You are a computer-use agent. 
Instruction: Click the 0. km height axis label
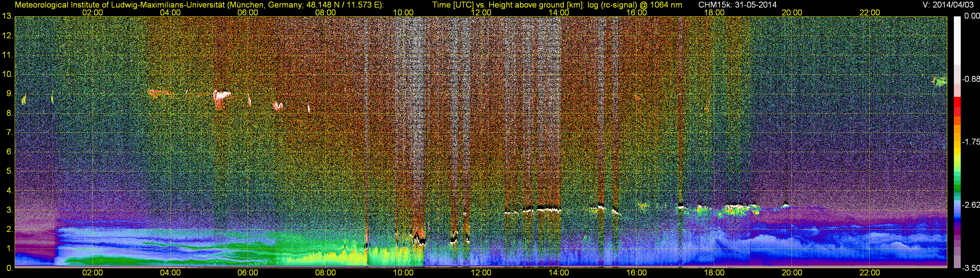(x=10, y=268)
